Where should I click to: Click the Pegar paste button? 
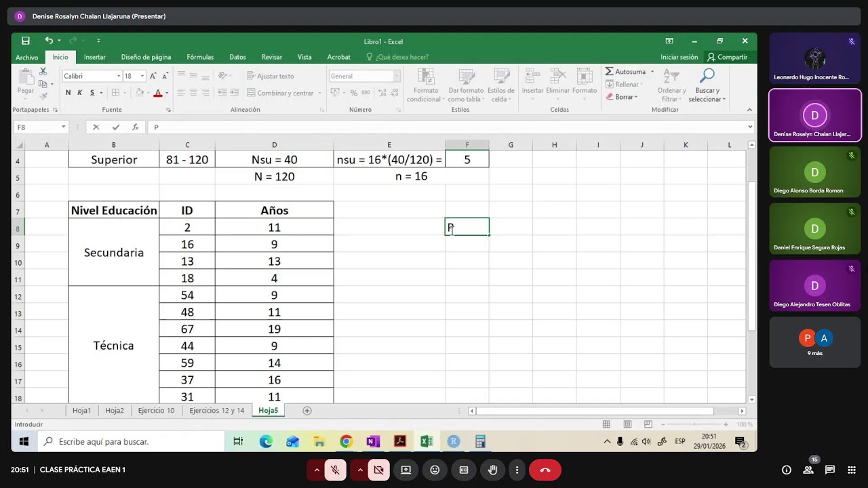coord(26,81)
